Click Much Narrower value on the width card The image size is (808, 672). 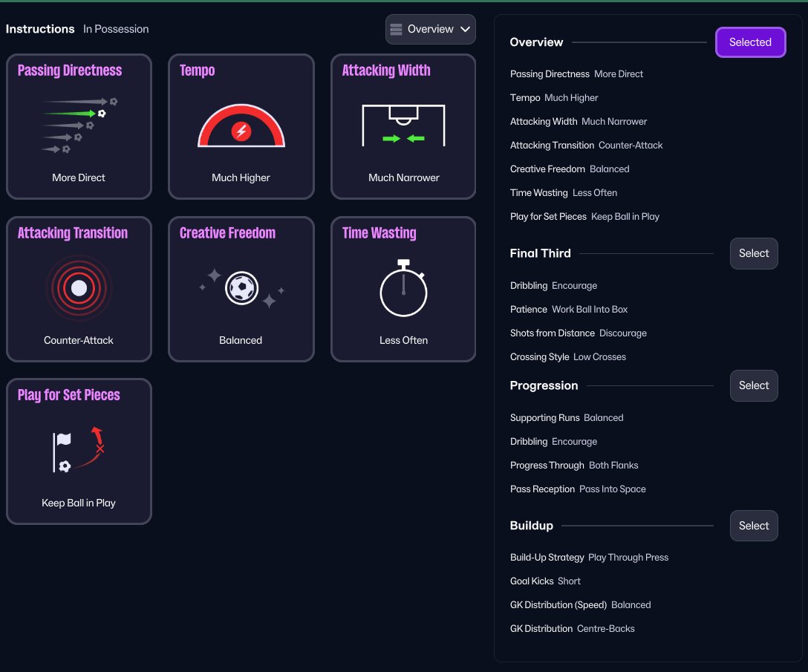click(403, 177)
